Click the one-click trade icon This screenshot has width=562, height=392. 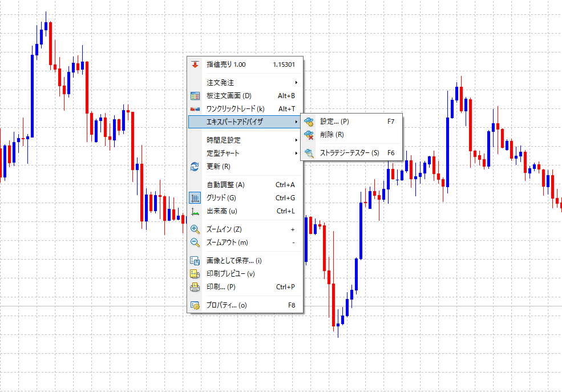coord(195,109)
